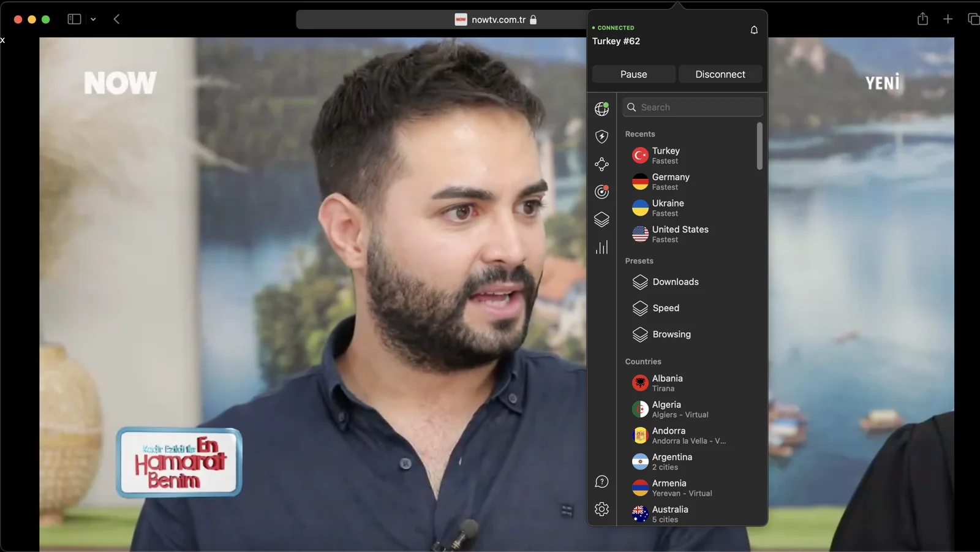Expand Australia's 5 cities entry
This screenshot has width=980, height=552.
[671, 513]
